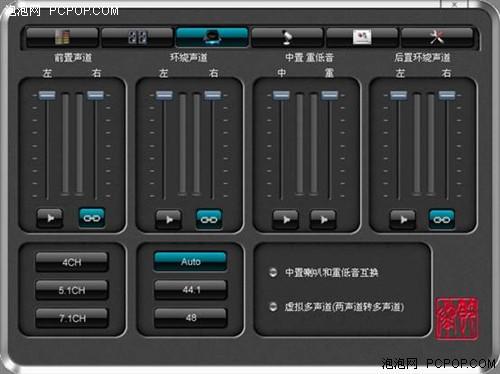Set sample rate to 48
Screen dimensions: 500x374
191,317
